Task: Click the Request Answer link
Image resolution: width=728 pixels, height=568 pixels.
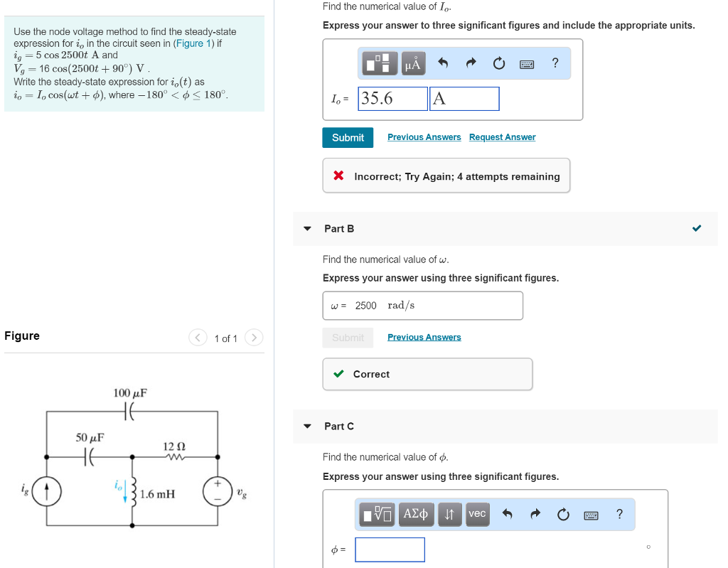Action: coord(502,137)
